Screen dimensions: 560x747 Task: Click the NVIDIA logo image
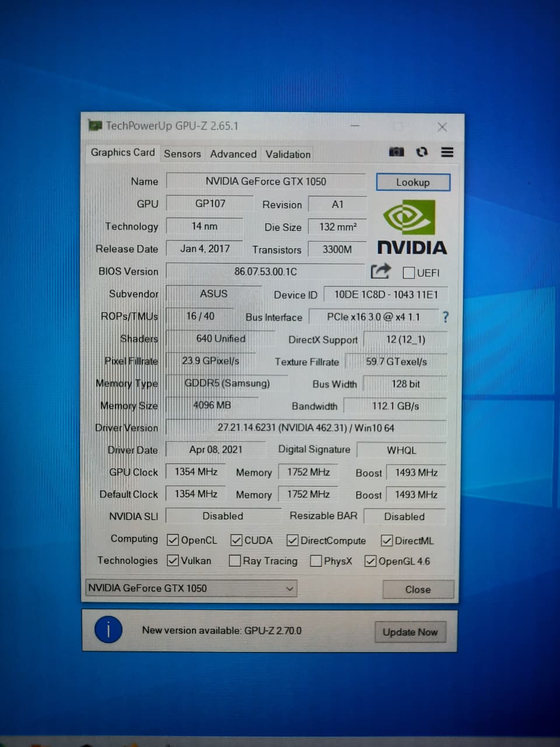[412, 228]
